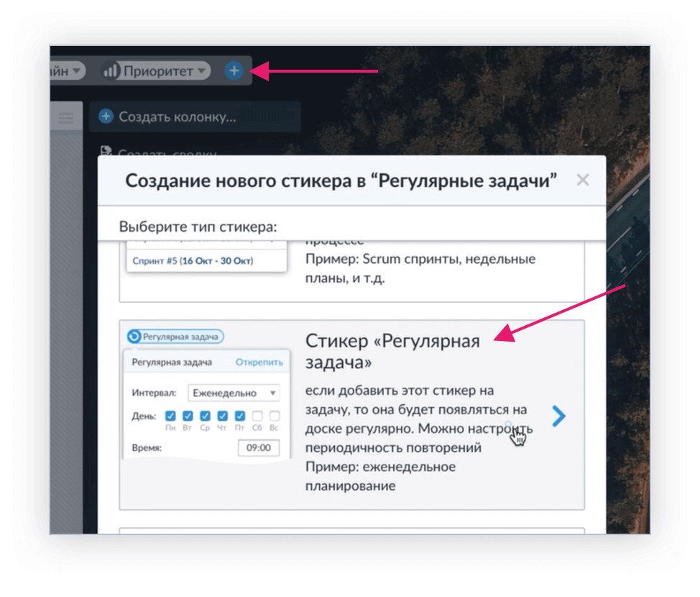Click the Создать сводку document icon
700x597 pixels.
[106, 150]
